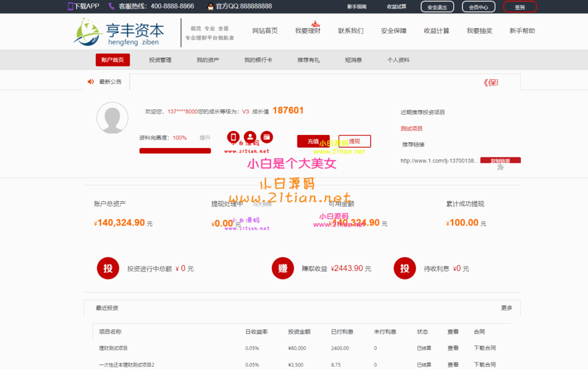This screenshot has width=588, height=369.
Task: Click the 提现 withdraw button
Action: 354,141
